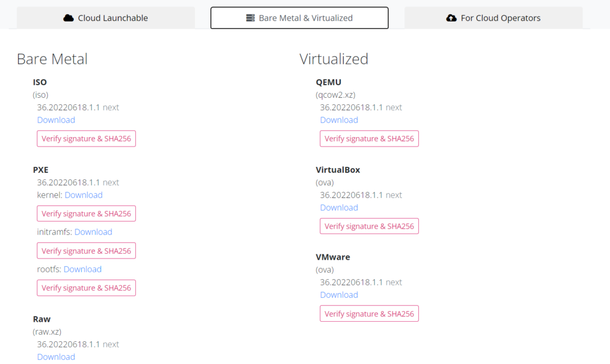610x364 pixels.
Task: Click the QEMU section title
Action: point(328,82)
